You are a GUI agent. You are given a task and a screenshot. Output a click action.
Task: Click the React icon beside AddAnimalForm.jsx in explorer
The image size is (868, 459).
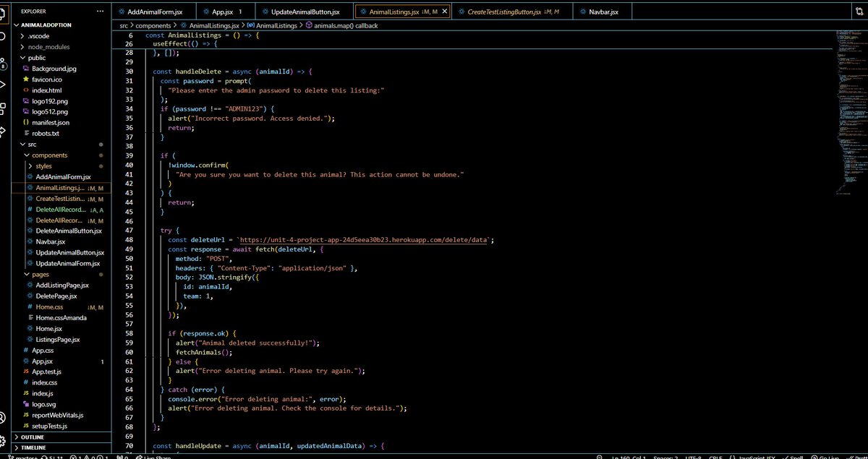tap(29, 177)
